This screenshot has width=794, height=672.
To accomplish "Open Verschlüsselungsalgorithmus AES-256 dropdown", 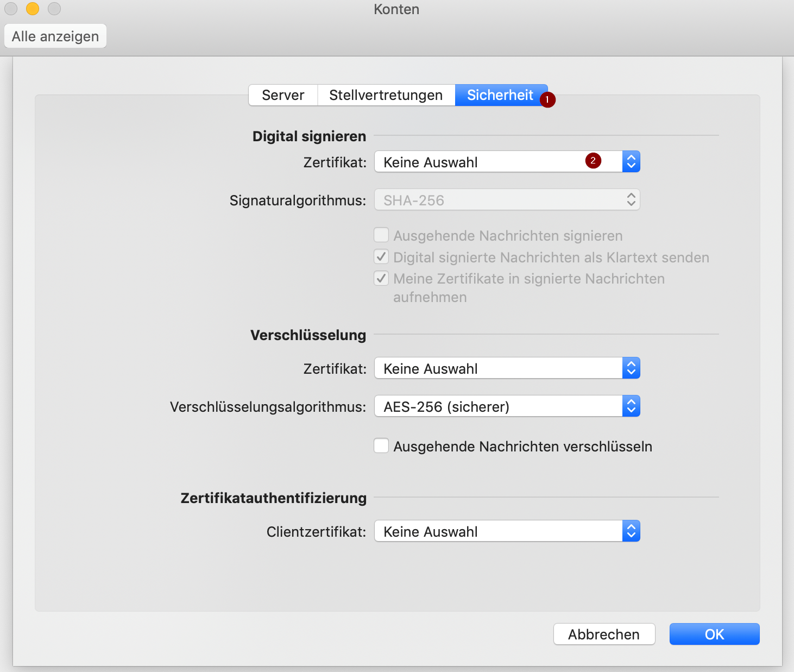I will (x=507, y=406).
